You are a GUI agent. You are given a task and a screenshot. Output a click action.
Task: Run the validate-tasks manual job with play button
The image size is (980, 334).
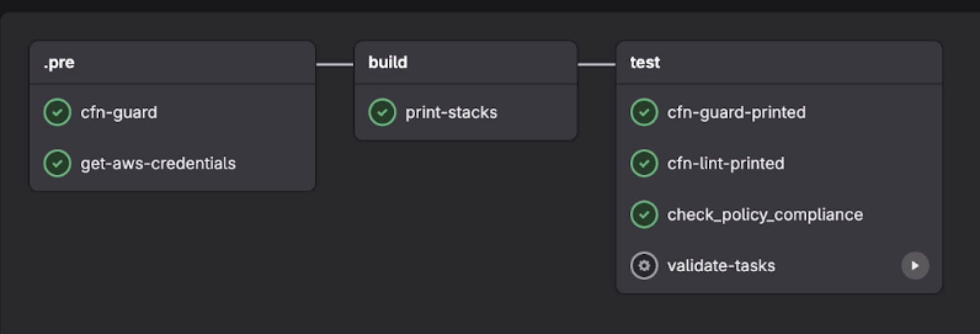[915, 266]
